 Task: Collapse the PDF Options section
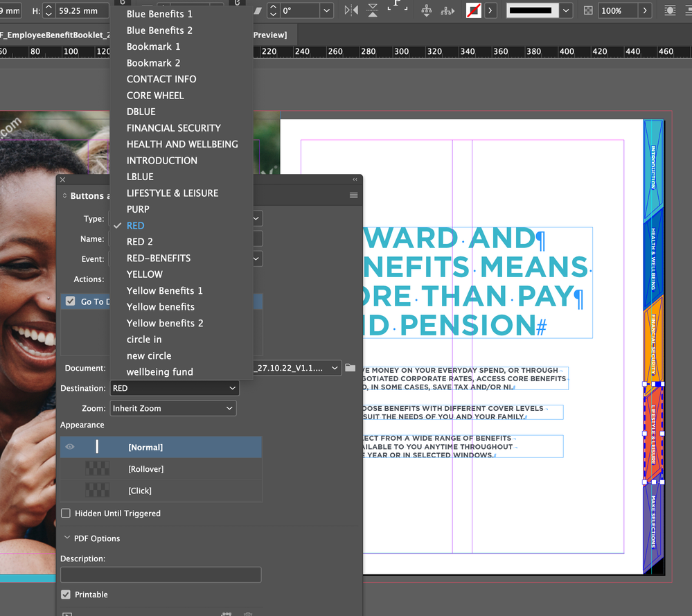(66, 538)
